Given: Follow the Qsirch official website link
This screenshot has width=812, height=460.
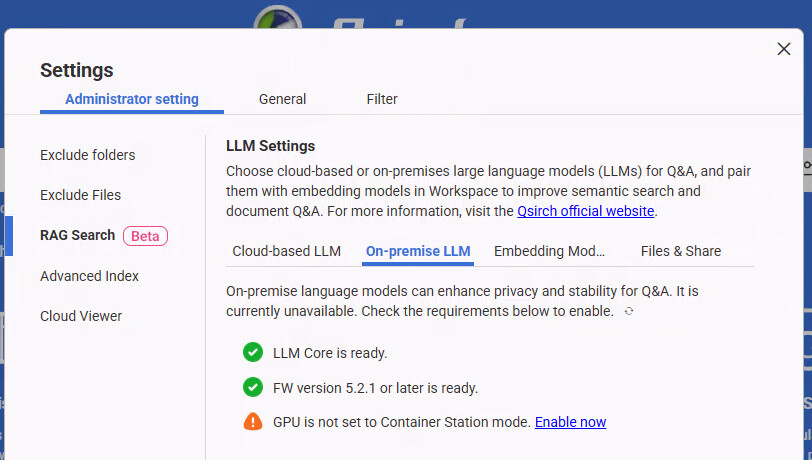Looking at the screenshot, I should tap(585, 211).
